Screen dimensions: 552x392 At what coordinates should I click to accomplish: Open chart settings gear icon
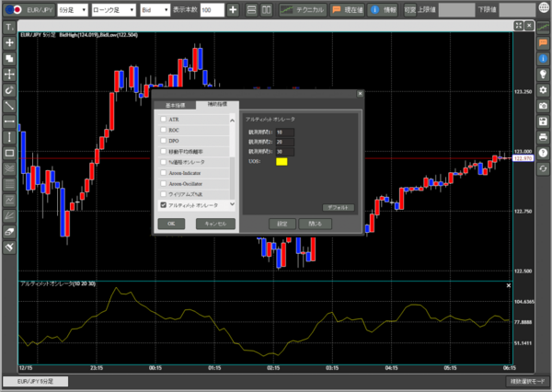(543, 90)
